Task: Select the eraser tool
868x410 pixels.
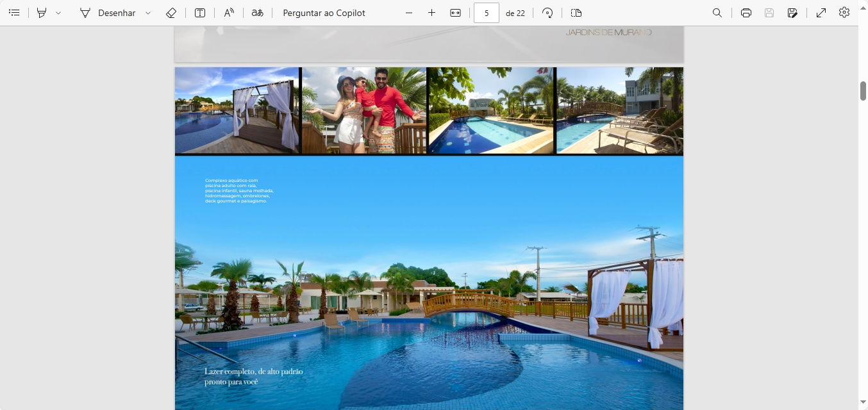Action: click(x=171, y=13)
